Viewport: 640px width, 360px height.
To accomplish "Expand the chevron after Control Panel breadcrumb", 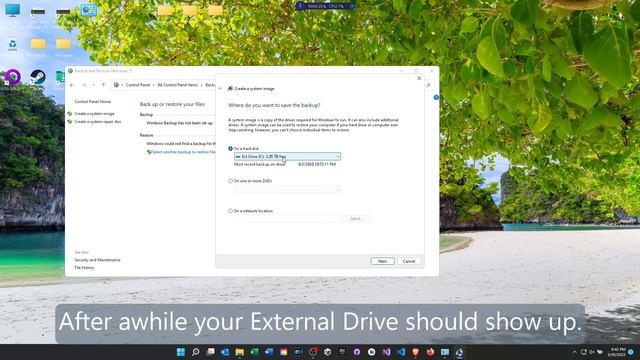I will tap(154, 85).
